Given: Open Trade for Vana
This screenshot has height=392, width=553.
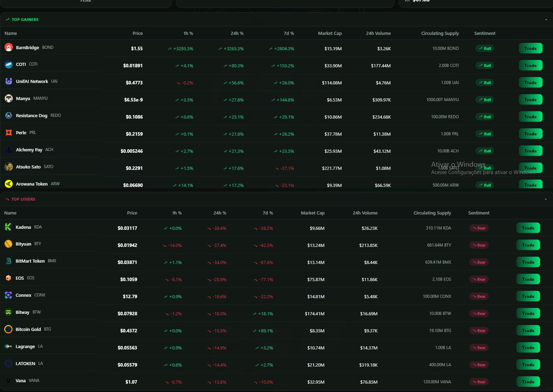Looking at the screenshot, I should (528, 382).
